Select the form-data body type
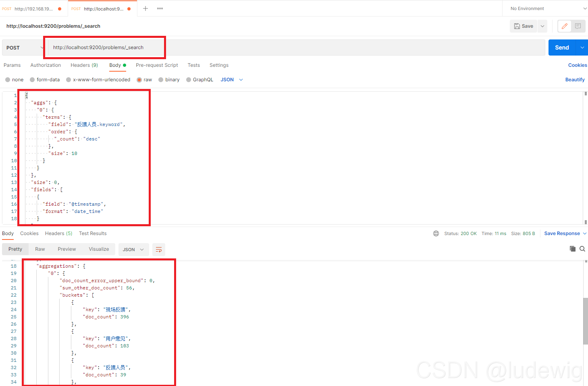This screenshot has width=588, height=386. pyautogui.click(x=45, y=80)
